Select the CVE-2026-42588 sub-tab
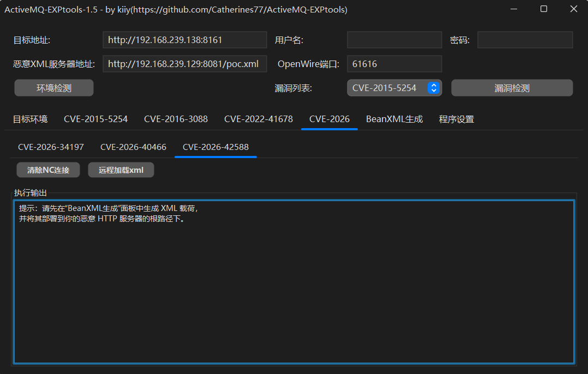This screenshot has height=374, width=588. (215, 147)
